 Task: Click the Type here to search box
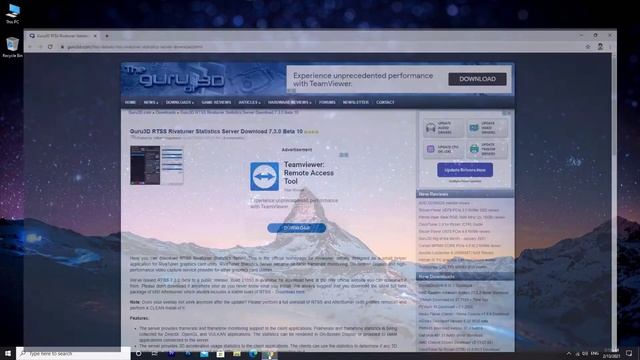click(x=73, y=353)
